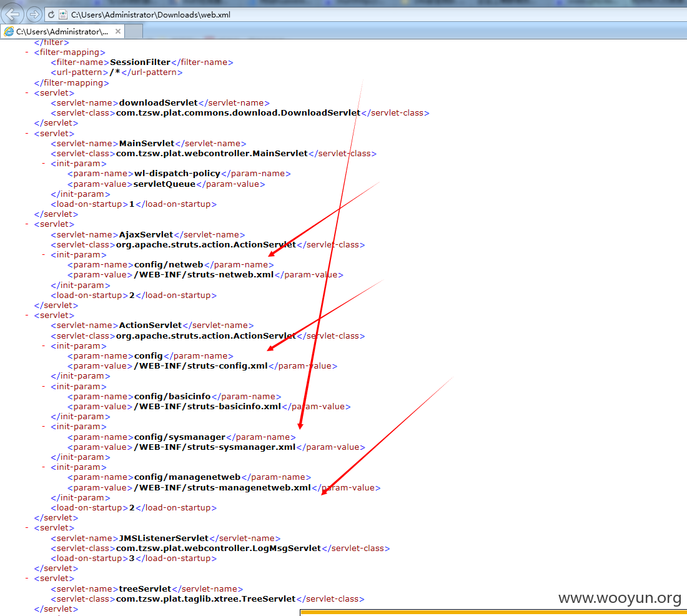Image resolution: width=687 pixels, height=616 pixels.
Task: Click the MainServlet servlet-name text
Action: (147, 143)
